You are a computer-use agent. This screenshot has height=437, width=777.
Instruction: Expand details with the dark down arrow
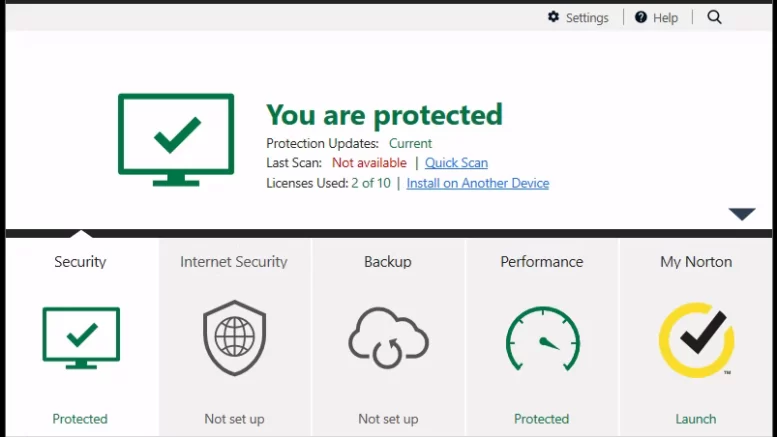tap(742, 214)
